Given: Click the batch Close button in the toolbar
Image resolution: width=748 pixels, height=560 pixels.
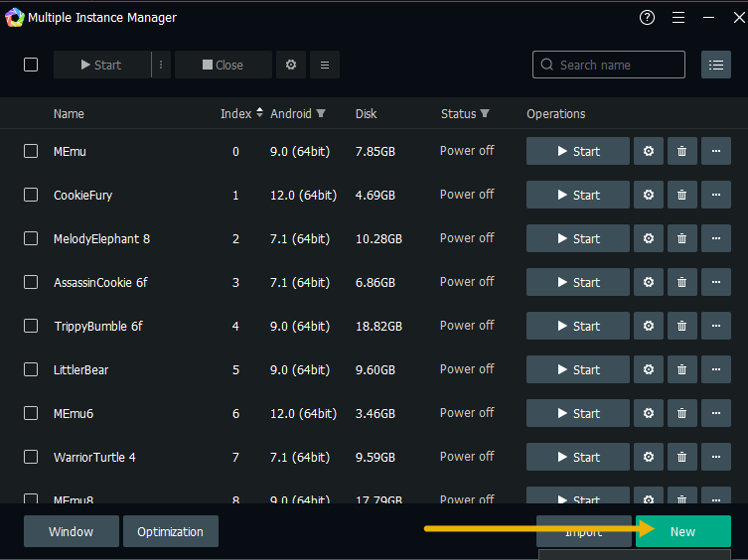Looking at the screenshot, I should [224, 65].
